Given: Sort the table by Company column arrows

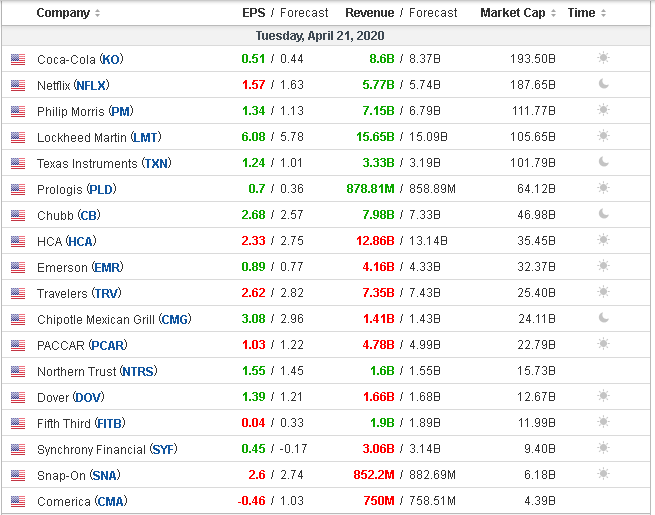Looking at the screenshot, I should tap(97, 14).
